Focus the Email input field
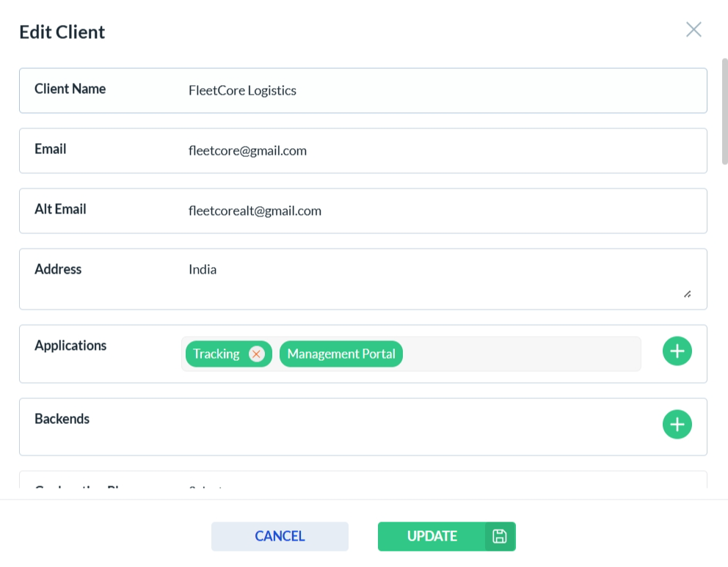728x567 pixels. pyautogui.click(x=440, y=151)
